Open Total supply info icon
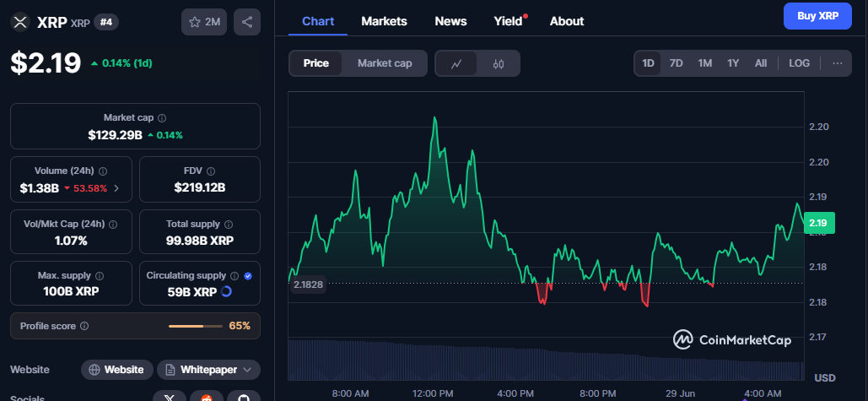The image size is (868, 401). [x=229, y=225]
